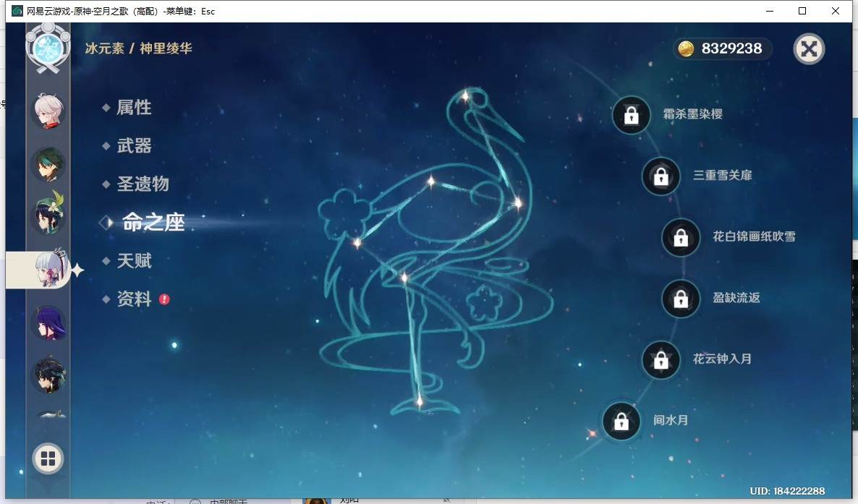Click the lock icon for 霜杀墨染樱

(631, 115)
